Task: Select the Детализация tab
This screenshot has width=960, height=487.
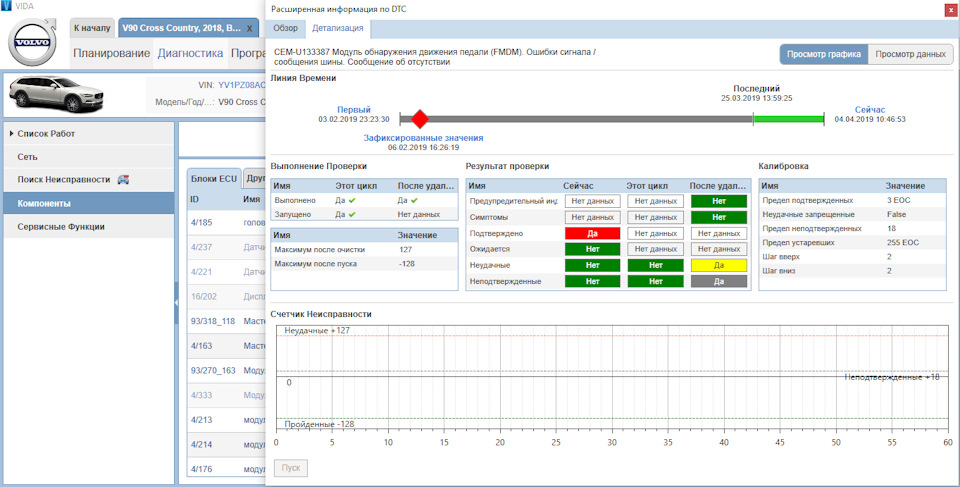Action: pos(337,28)
